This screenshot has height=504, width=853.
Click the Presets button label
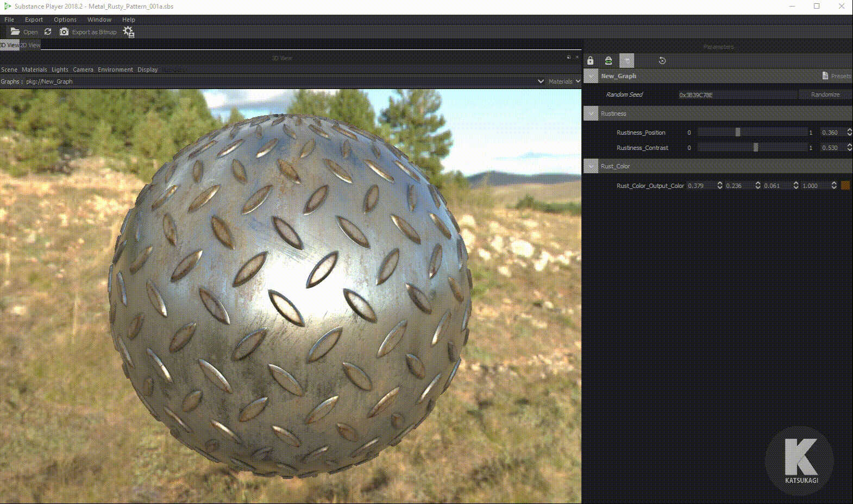point(841,76)
